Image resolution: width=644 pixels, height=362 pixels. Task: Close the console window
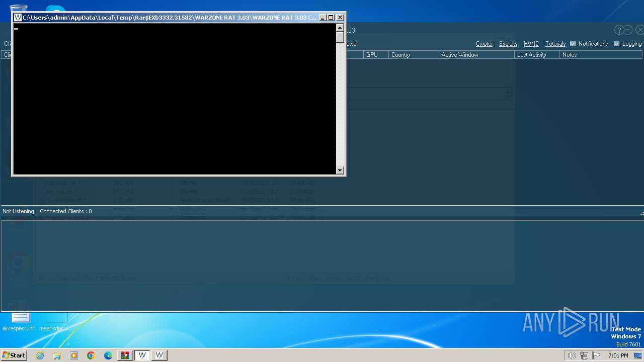[340, 18]
